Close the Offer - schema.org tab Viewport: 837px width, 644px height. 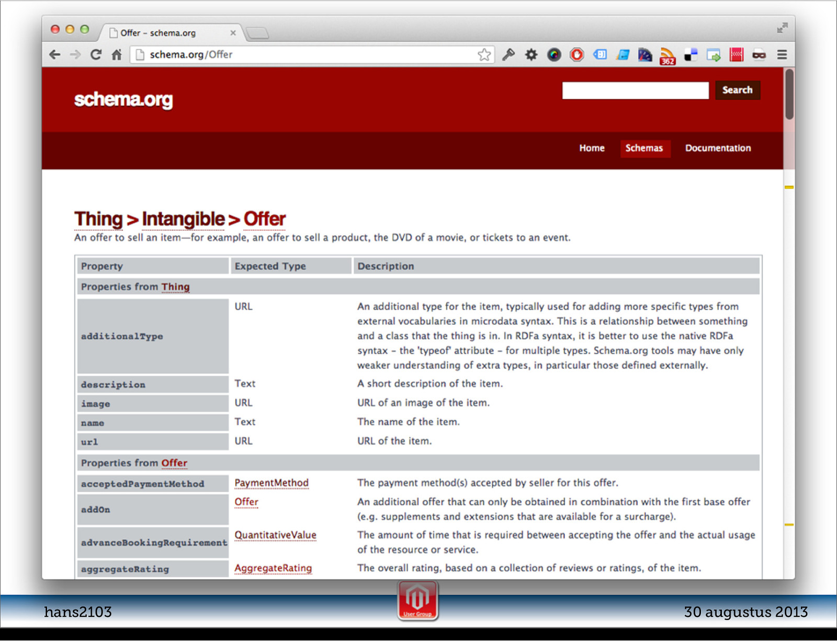pos(233,33)
